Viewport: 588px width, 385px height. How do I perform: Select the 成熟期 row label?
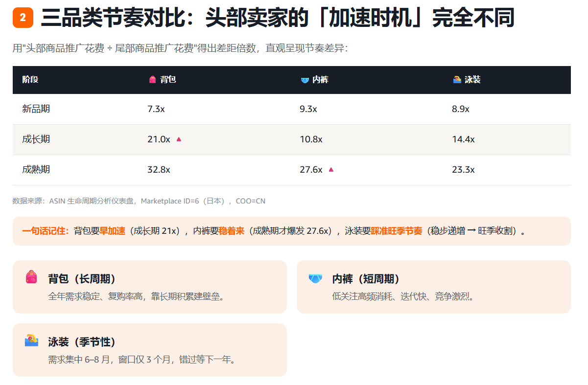coord(36,170)
